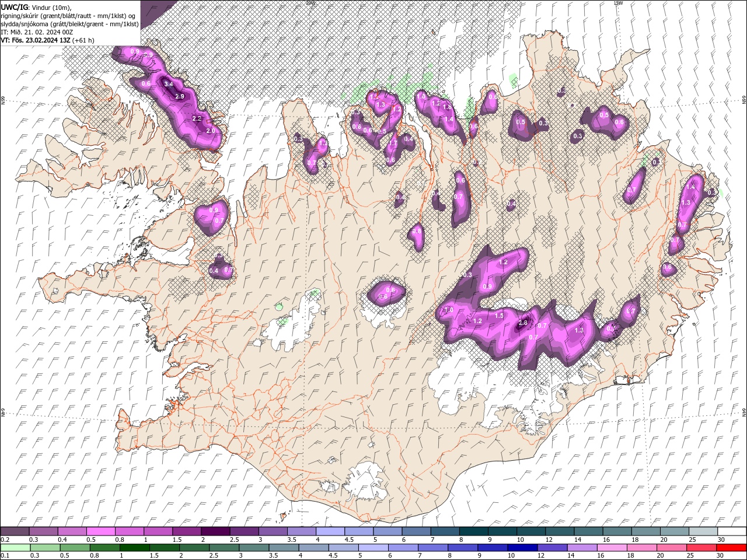Pick the 20 grey-teal swatch, upper legend row

(x=674, y=531)
